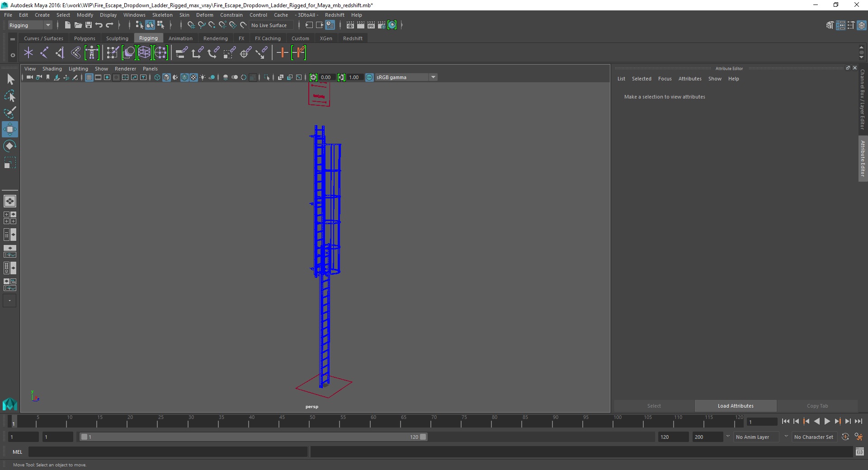Open the viewport Renderer menu
868x470 pixels.
(125, 69)
